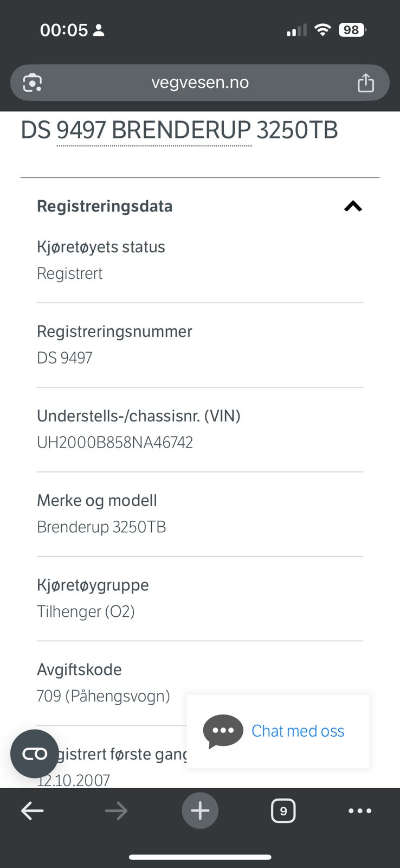Tap the chat speech bubble icon
Image resolution: width=400 pixels, height=868 pixels.
[x=223, y=731]
